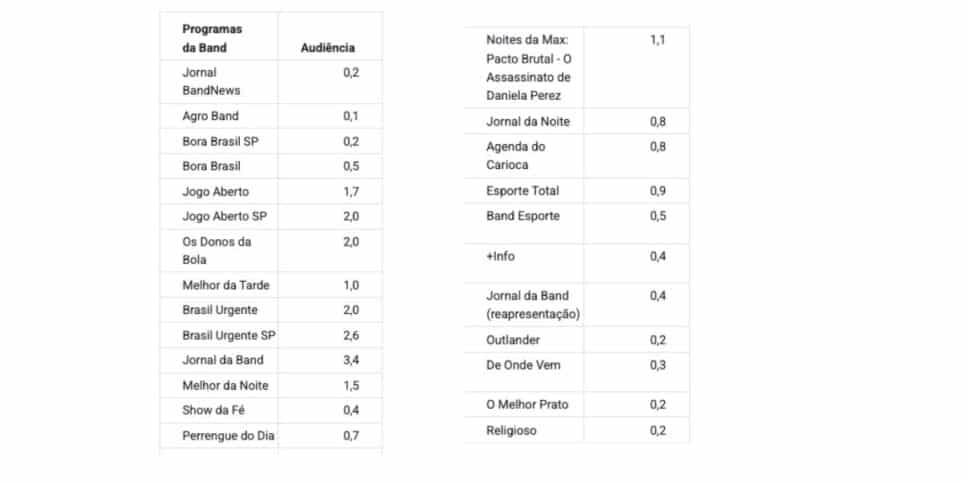Click the 'Agenda do Carioca' cell

coord(515,155)
